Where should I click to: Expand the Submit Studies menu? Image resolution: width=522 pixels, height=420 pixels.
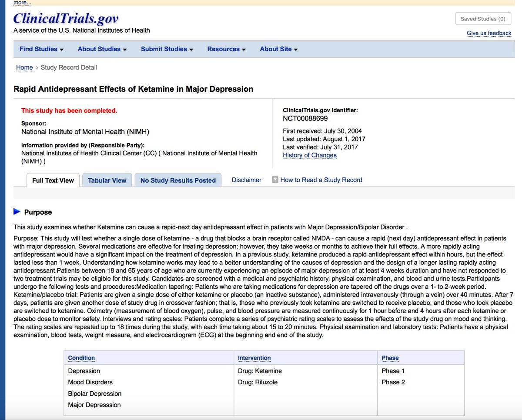point(167,49)
